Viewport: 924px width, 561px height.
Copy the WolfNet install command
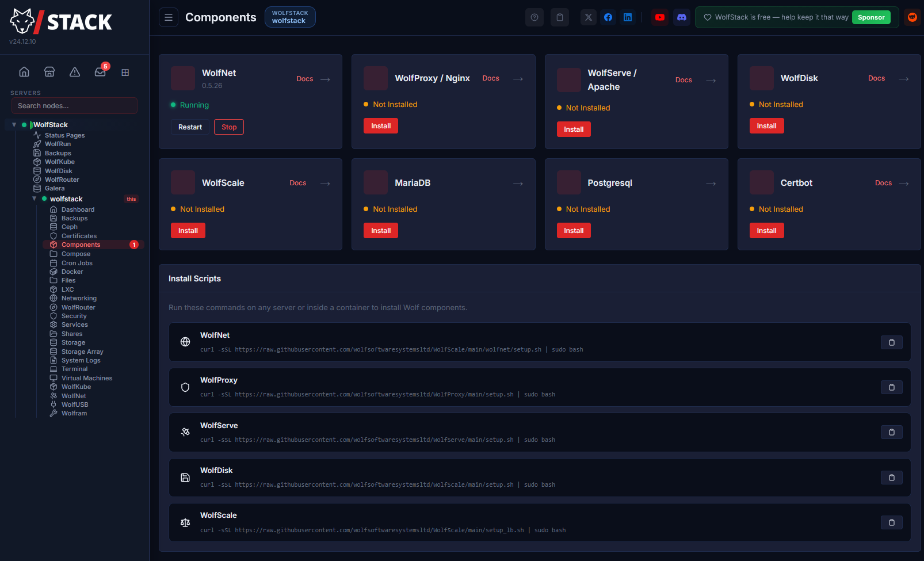coord(892,342)
